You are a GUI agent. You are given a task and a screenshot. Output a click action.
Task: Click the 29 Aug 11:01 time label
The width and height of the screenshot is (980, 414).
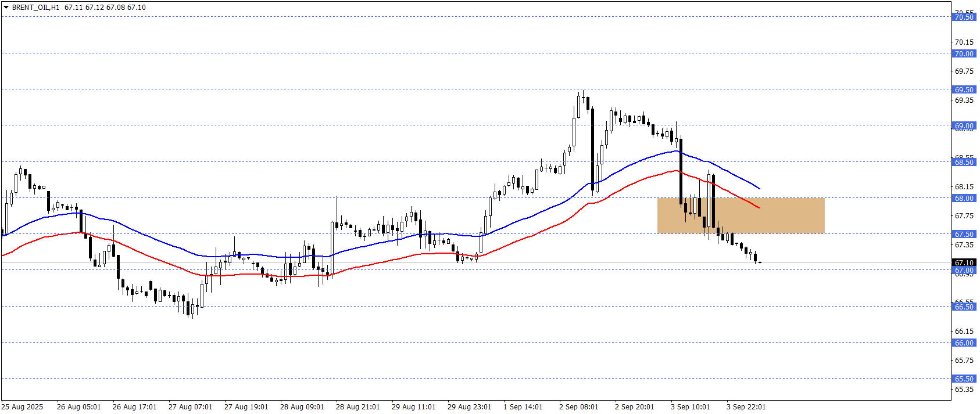coord(414,407)
